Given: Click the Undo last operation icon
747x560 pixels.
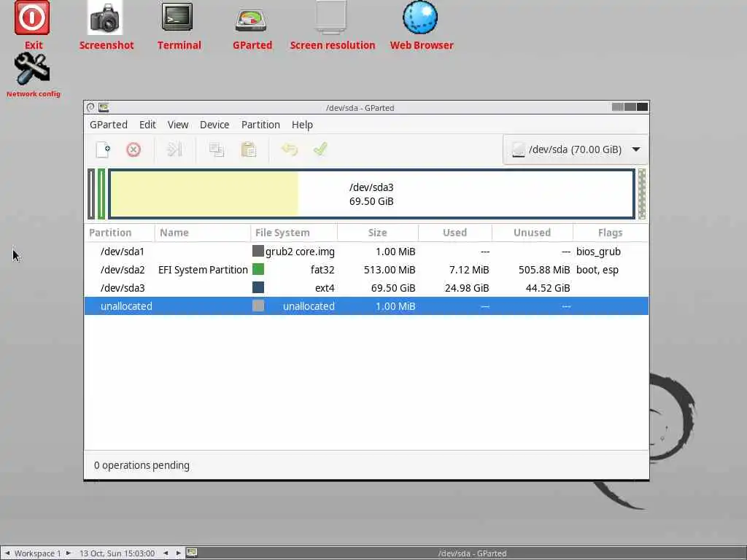Looking at the screenshot, I should click(289, 149).
